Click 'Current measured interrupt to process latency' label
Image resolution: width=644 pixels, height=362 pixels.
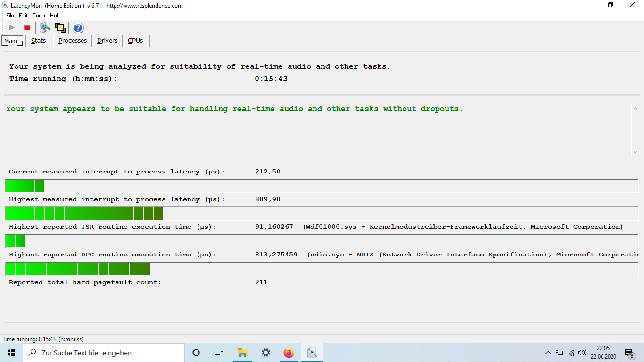pos(117,172)
